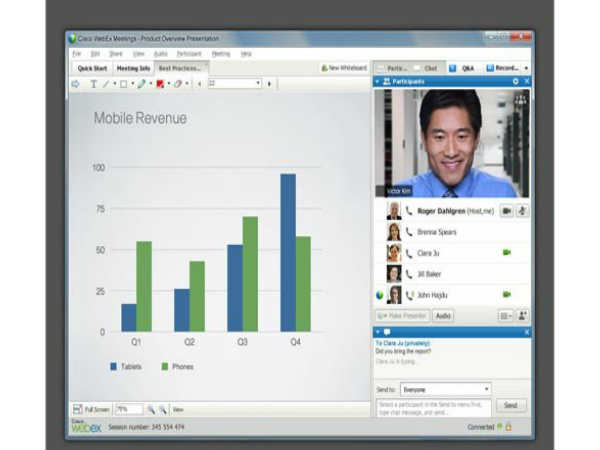Select the green Highlighter tool
This screenshot has height=450, width=600.
pos(142,83)
